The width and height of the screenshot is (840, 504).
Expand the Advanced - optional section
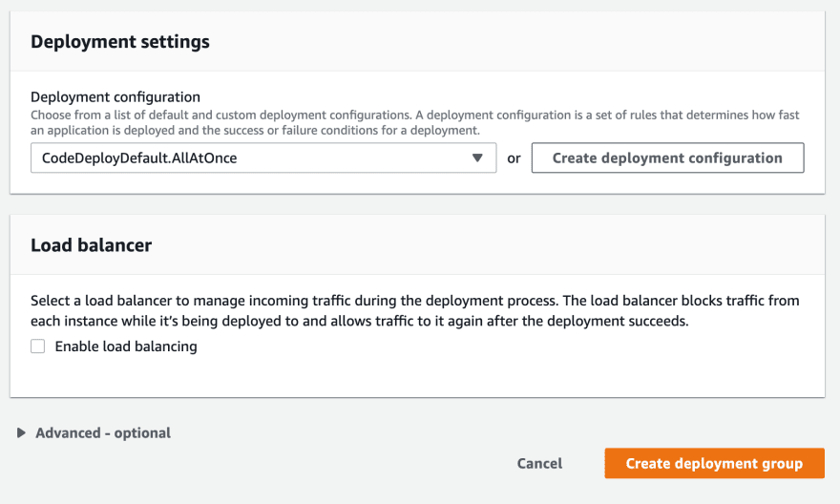[x=103, y=432]
